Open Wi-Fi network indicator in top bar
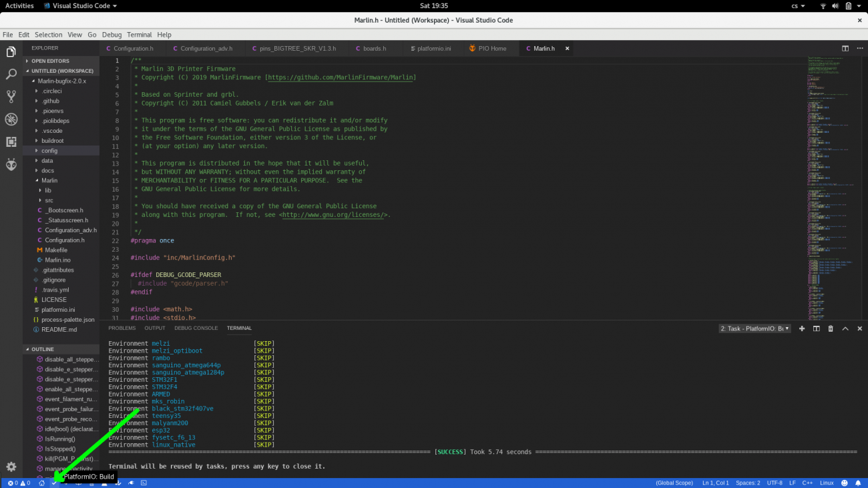 pos(823,5)
